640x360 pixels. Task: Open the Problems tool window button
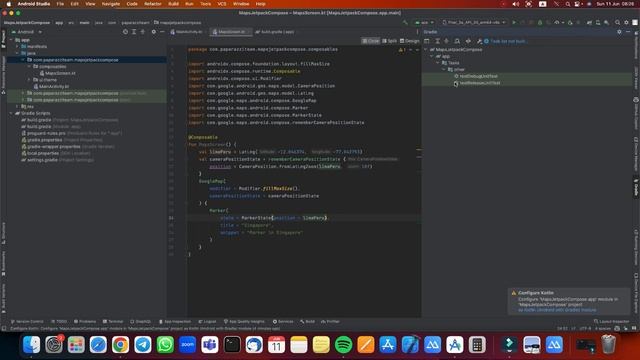click(85, 322)
